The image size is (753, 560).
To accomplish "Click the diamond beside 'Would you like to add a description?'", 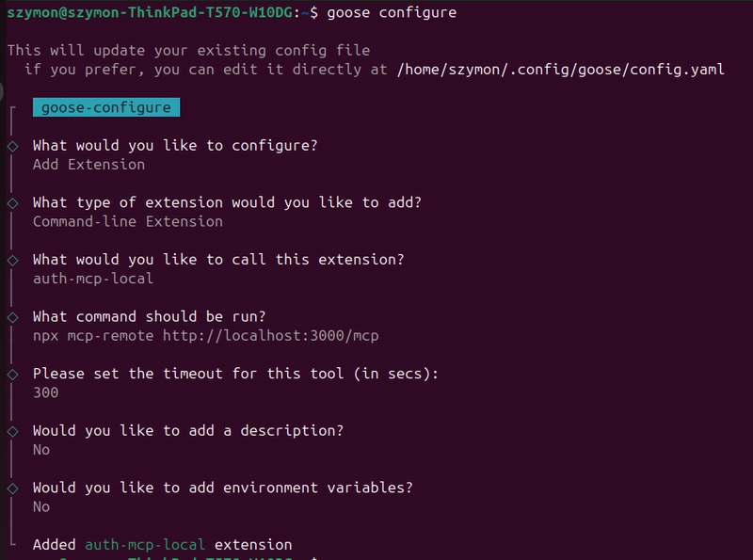I will [x=13, y=431].
